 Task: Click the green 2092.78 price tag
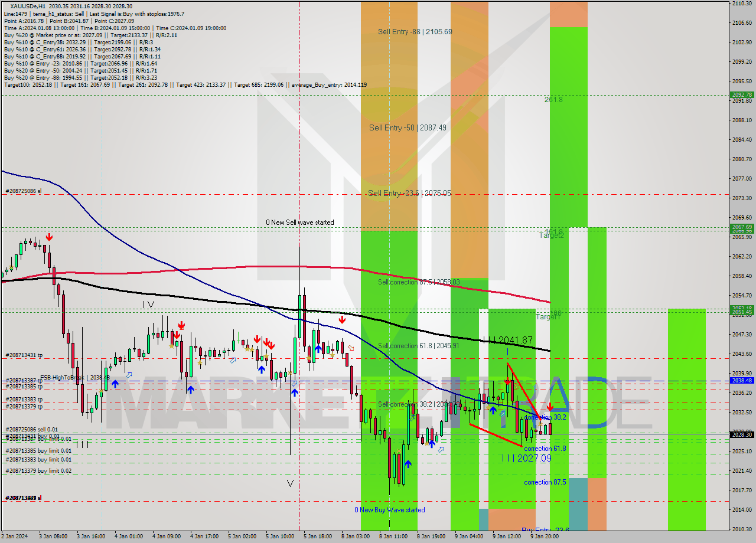point(742,94)
